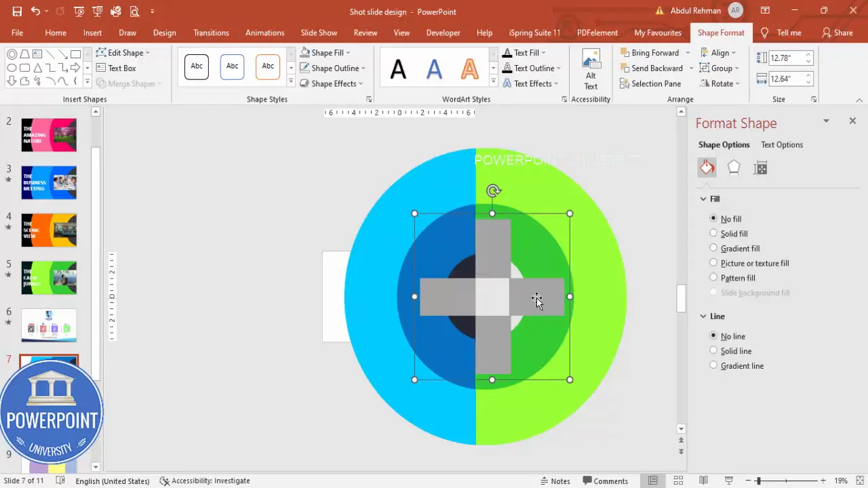
Task: Switch to the Transitions tab
Action: (x=211, y=33)
